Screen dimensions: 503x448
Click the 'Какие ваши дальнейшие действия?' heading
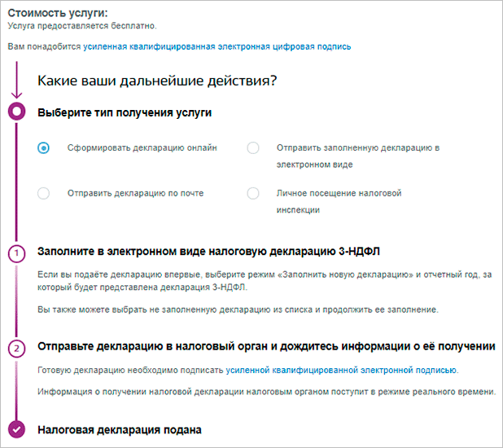pos(156,81)
